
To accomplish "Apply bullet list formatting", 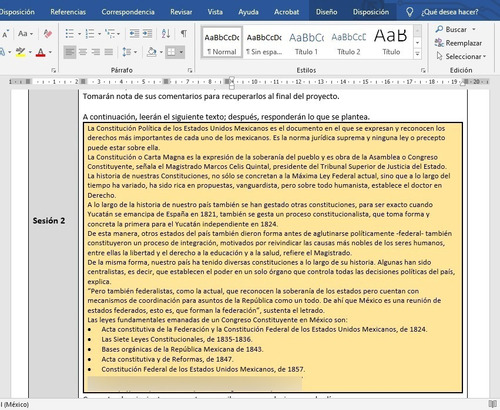I will coord(70,34).
